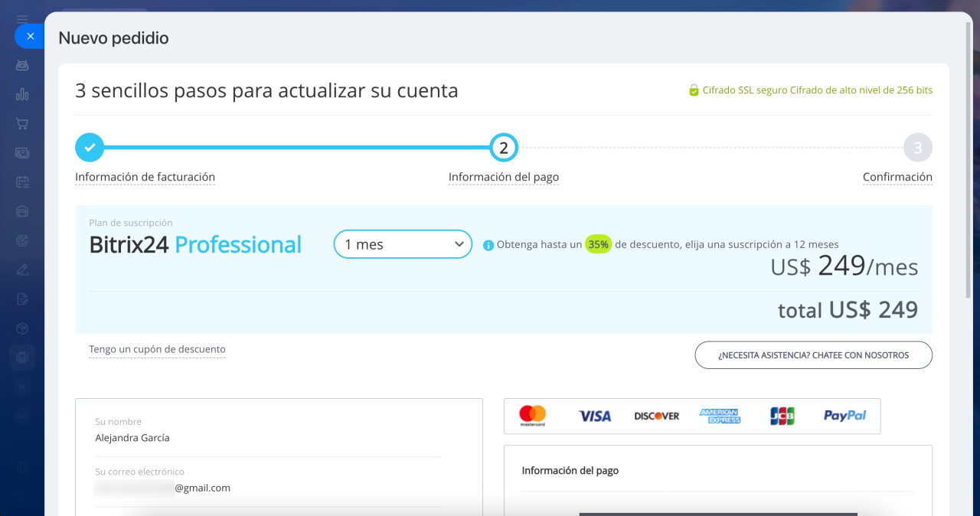980x516 pixels.
Task: Click the JCB logo
Action: click(x=782, y=416)
